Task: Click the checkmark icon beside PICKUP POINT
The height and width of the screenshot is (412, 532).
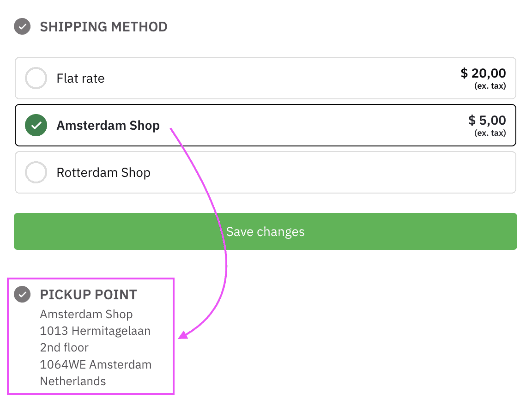Action: pyautogui.click(x=22, y=294)
